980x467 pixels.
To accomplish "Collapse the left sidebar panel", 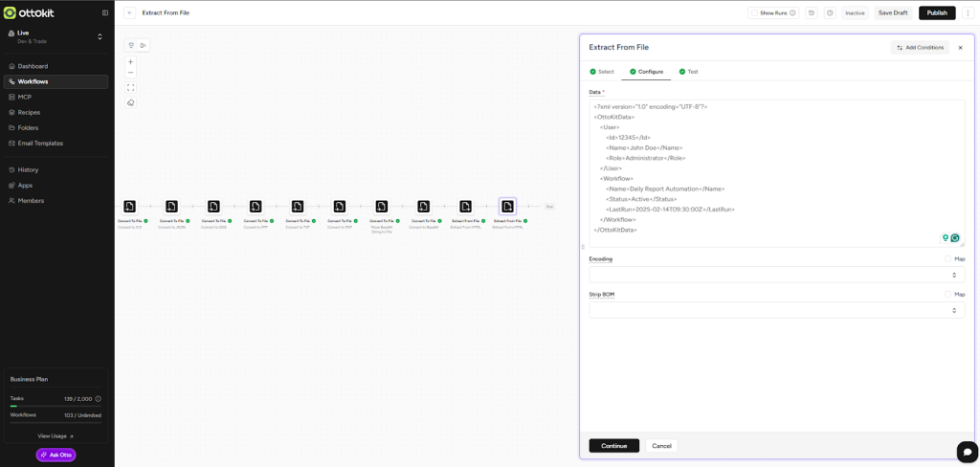I will click(x=105, y=12).
